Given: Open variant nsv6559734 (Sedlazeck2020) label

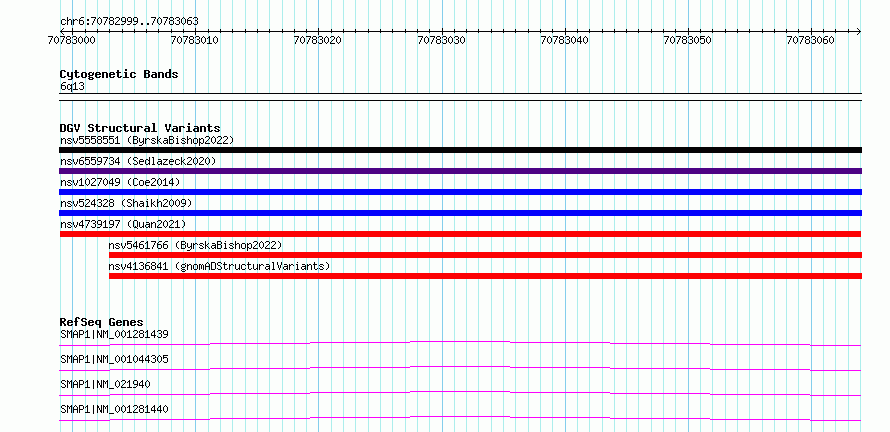Looking at the screenshot, I should click(138, 161).
